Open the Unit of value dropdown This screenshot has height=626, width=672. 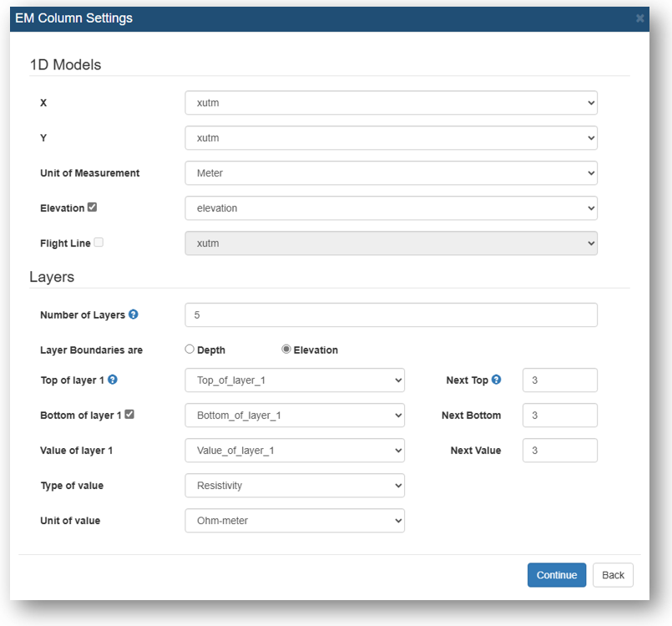coord(295,521)
